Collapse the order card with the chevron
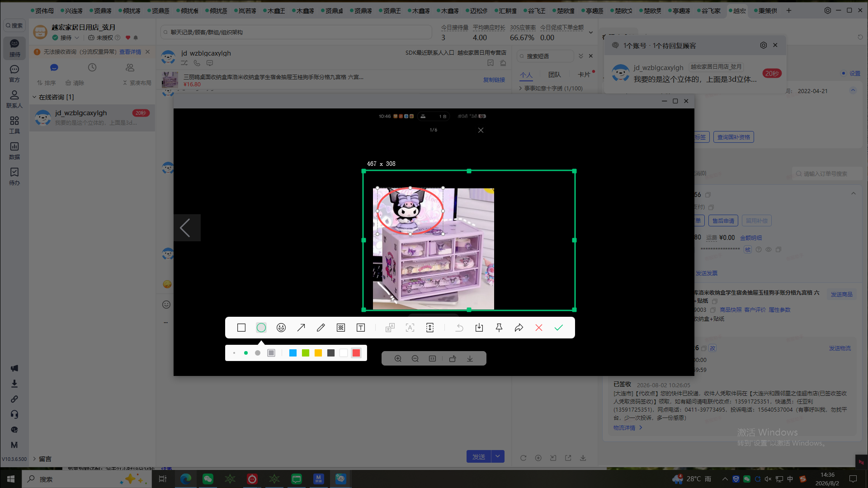Image resolution: width=868 pixels, height=488 pixels. pos(854,193)
